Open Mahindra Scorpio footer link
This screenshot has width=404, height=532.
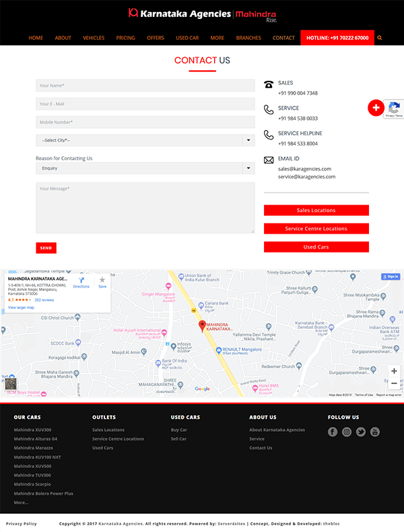32,484
